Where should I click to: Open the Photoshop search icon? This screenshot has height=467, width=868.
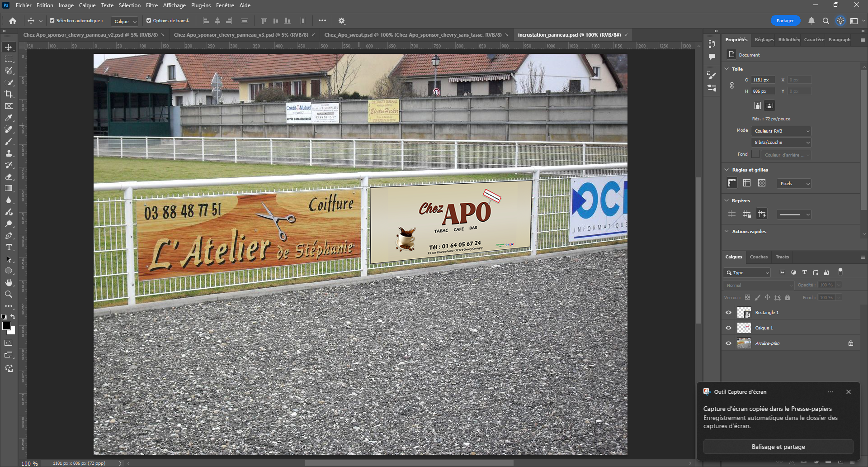pyautogui.click(x=826, y=21)
